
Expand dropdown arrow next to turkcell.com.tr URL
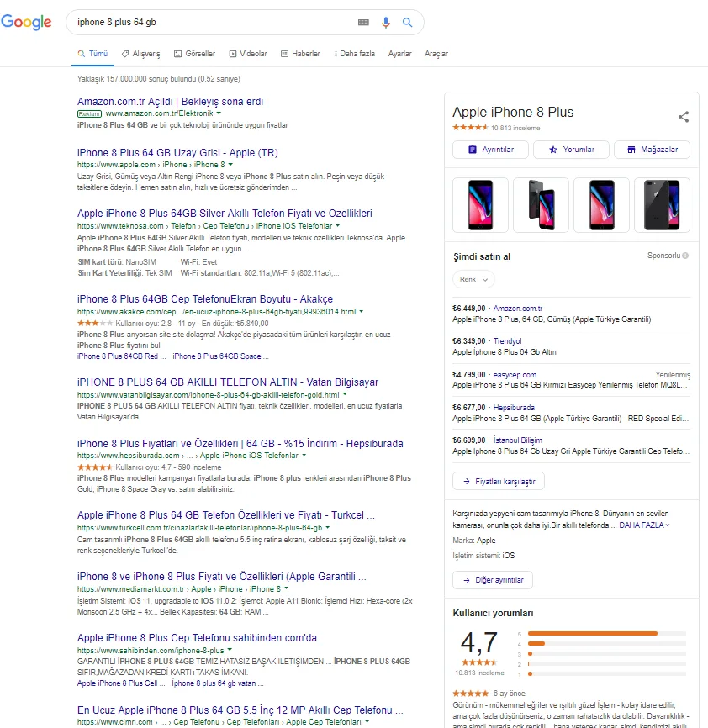(x=327, y=527)
